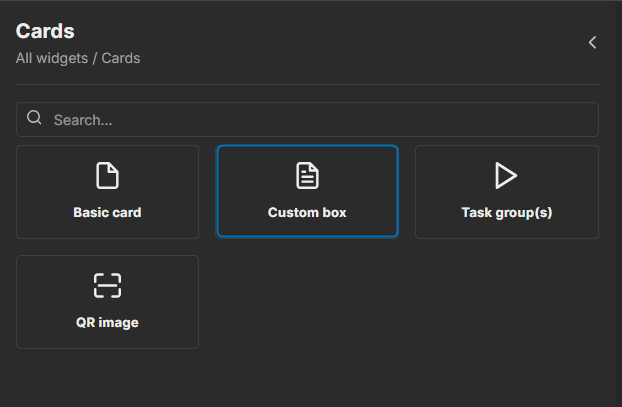Add the Basic card widget tile
622x407 pixels.
[x=107, y=192]
